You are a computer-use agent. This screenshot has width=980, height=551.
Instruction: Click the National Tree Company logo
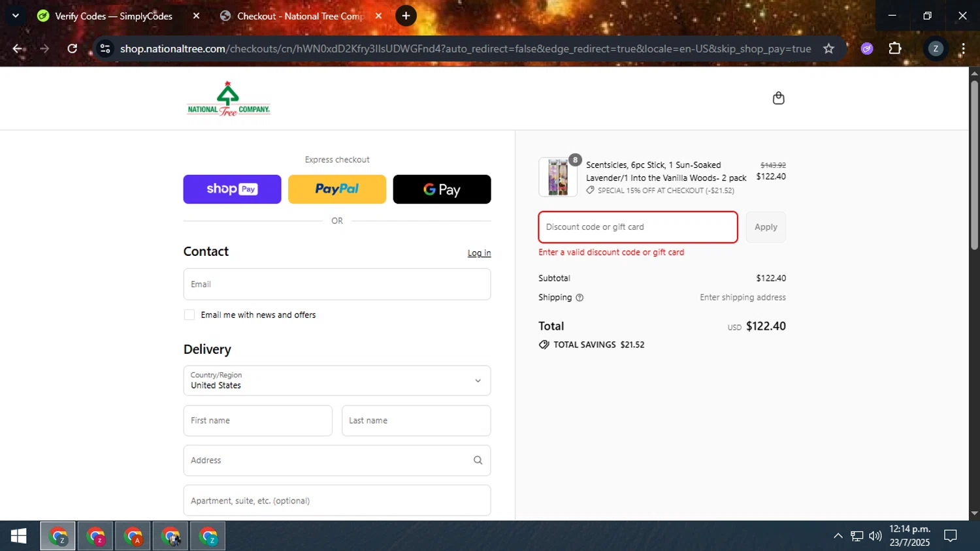(x=228, y=99)
